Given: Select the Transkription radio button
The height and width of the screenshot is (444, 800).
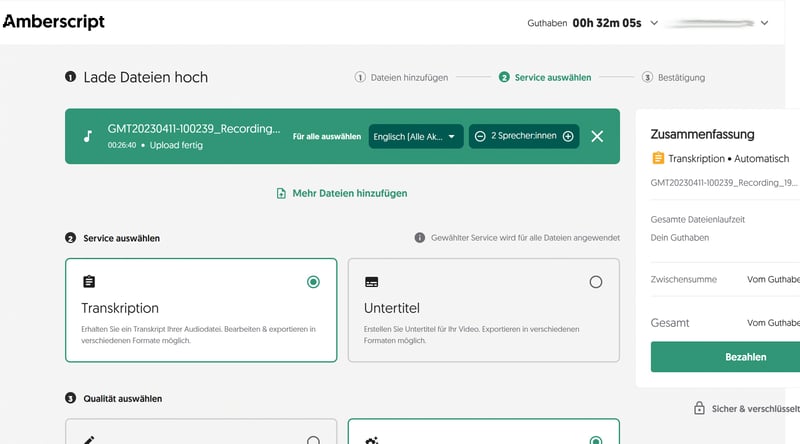Looking at the screenshot, I should click(x=314, y=282).
